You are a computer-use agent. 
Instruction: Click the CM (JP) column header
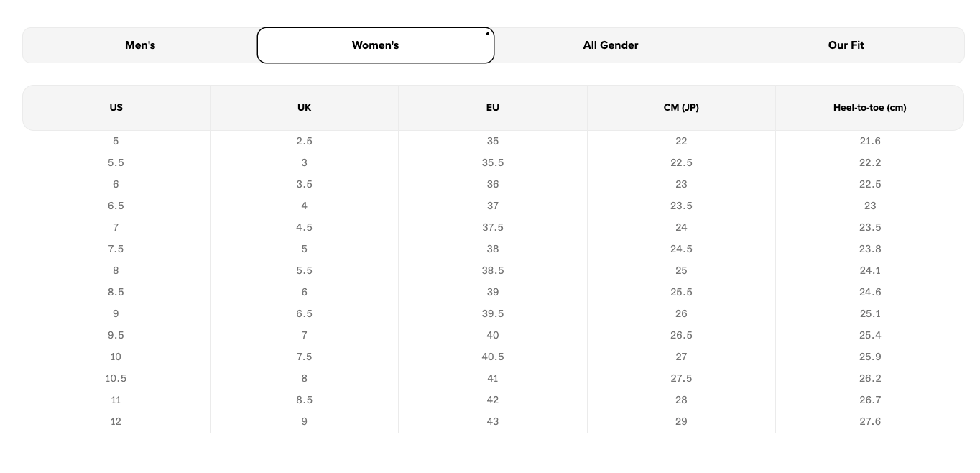coord(681,108)
